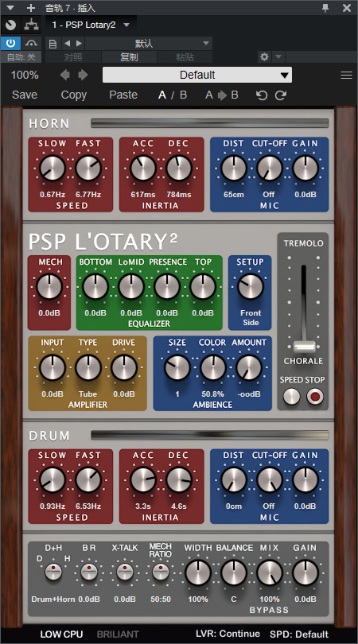The height and width of the screenshot is (644, 358).
Task: Click Copy in the preset bar
Action: pos(73,95)
